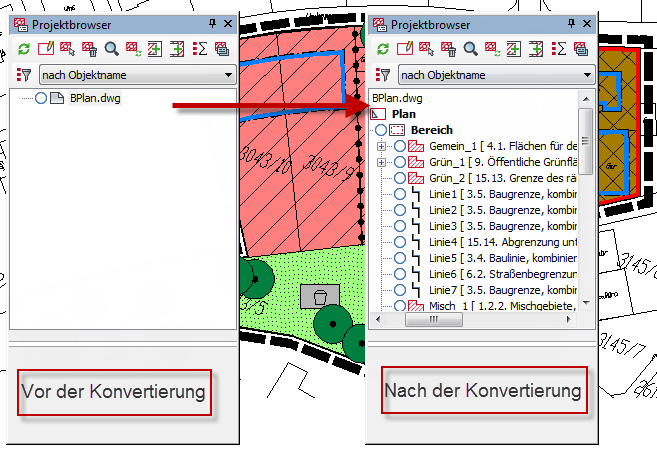The width and height of the screenshot is (657, 450).
Task: Click the 'Vor der Konvertierung' label
Action: (113, 393)
